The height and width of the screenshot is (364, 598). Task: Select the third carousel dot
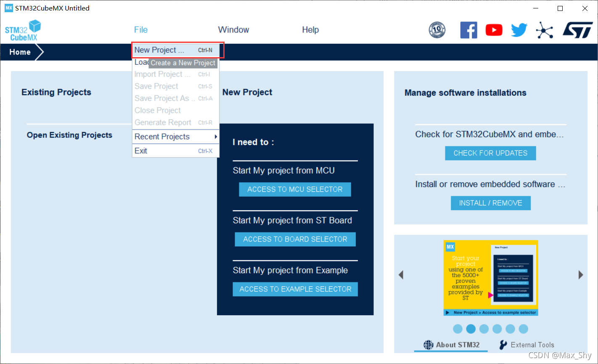click(x=484, y=329)
